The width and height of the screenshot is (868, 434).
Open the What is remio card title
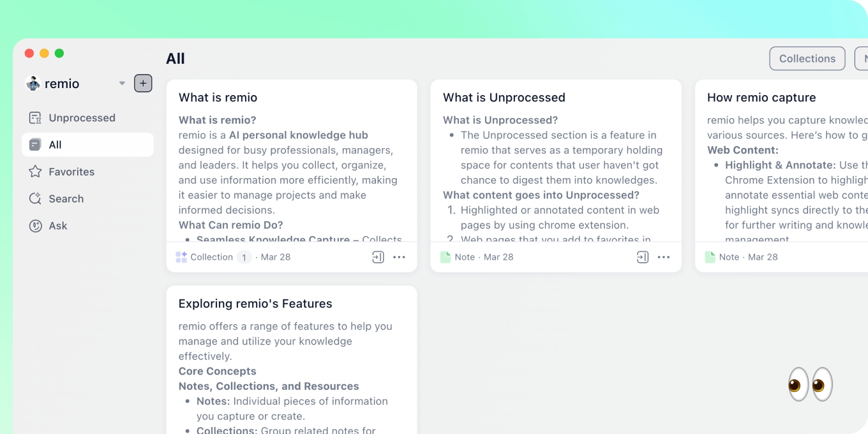pyautogui.click(x=218, y=98)
